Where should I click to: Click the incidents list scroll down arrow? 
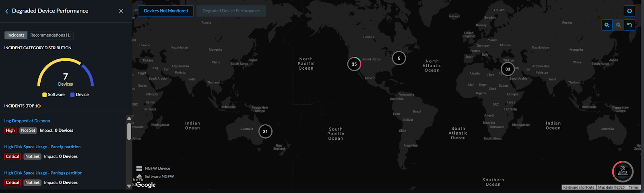point(129,186)
